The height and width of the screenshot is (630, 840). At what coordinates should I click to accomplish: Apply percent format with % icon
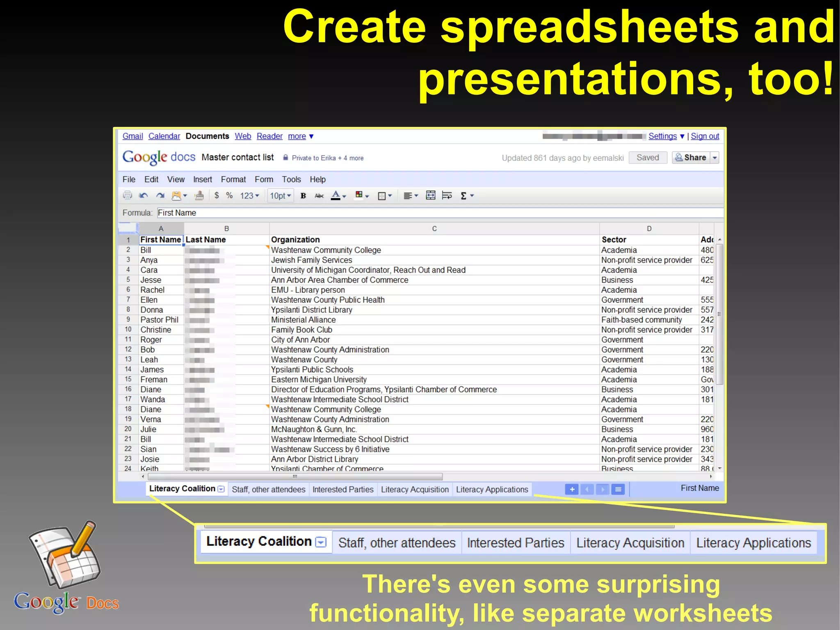point(230,196)
